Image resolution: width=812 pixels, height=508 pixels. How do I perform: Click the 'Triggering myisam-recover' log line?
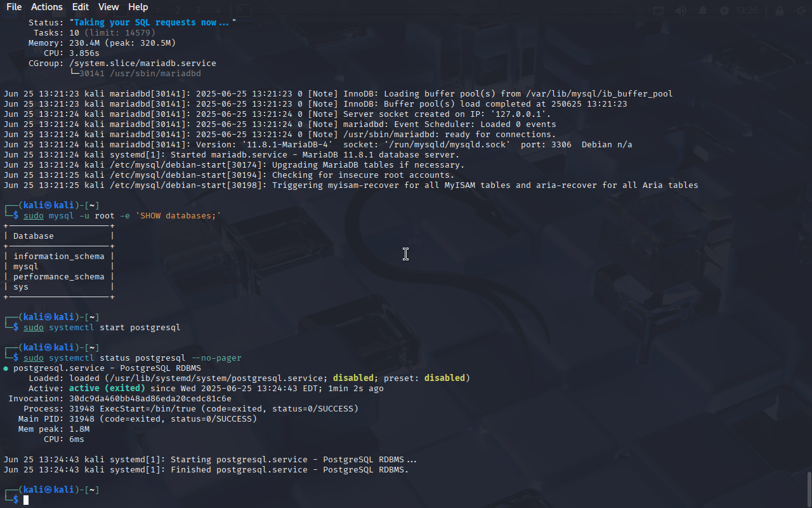[x=351, y=185]
